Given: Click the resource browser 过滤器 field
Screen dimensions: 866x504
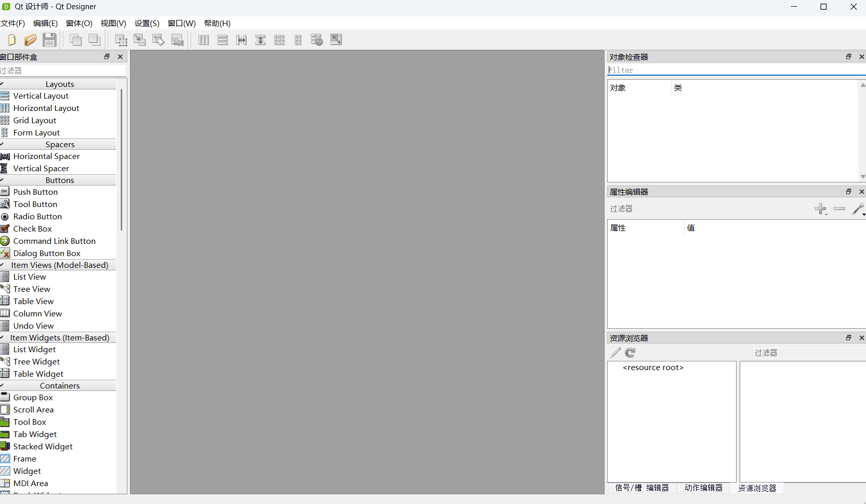Looking at the screenshot, I should tap(809, 353).
